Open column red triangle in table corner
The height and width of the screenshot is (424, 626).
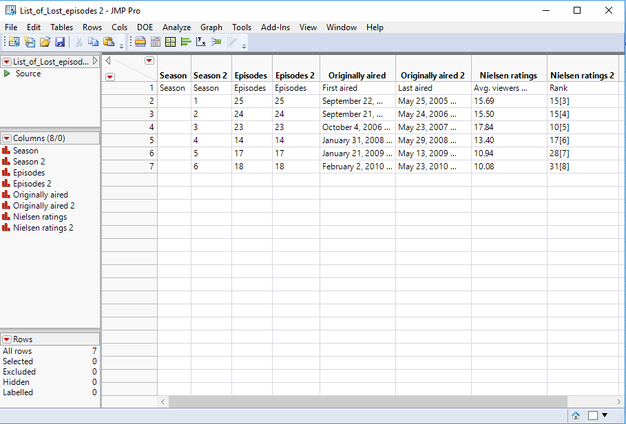pyautogui.click(x=149, y=61)
